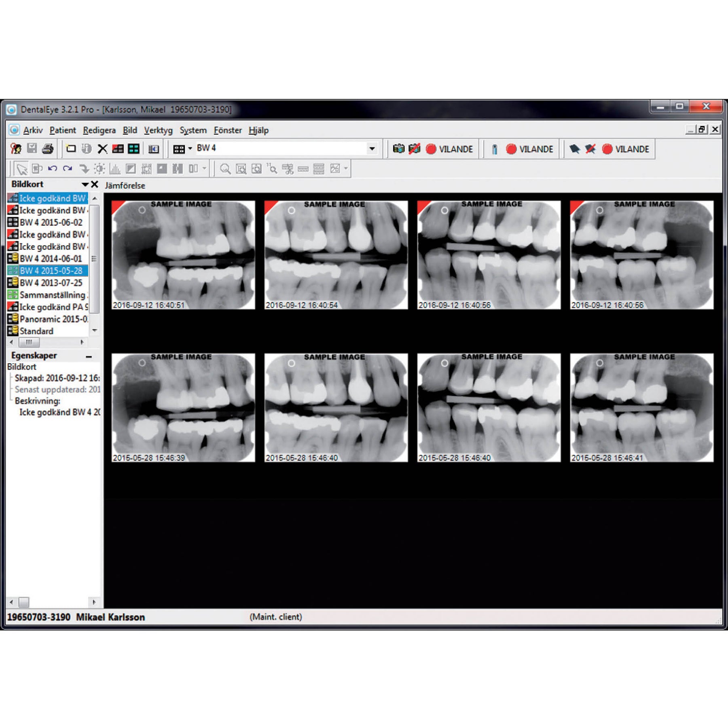728x728 pixels.
Task: Toggle circle marker on the 15:46:41 image
Action: pyautogui.click(x=599, y=363)
